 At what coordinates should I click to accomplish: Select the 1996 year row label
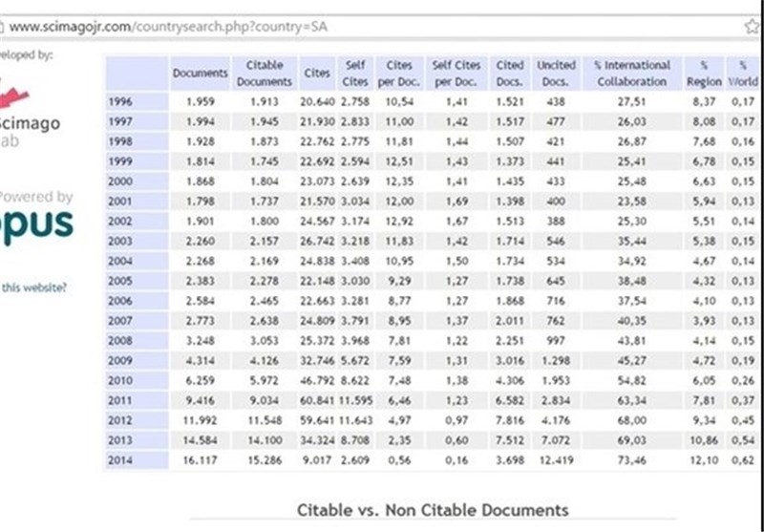[120, 101]
